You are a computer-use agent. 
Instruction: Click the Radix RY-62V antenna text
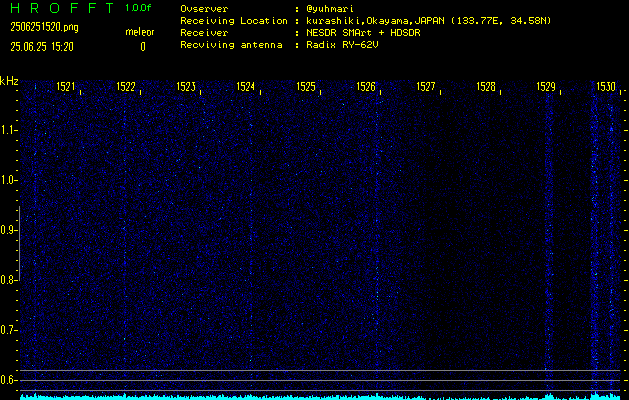click(342, 45)
